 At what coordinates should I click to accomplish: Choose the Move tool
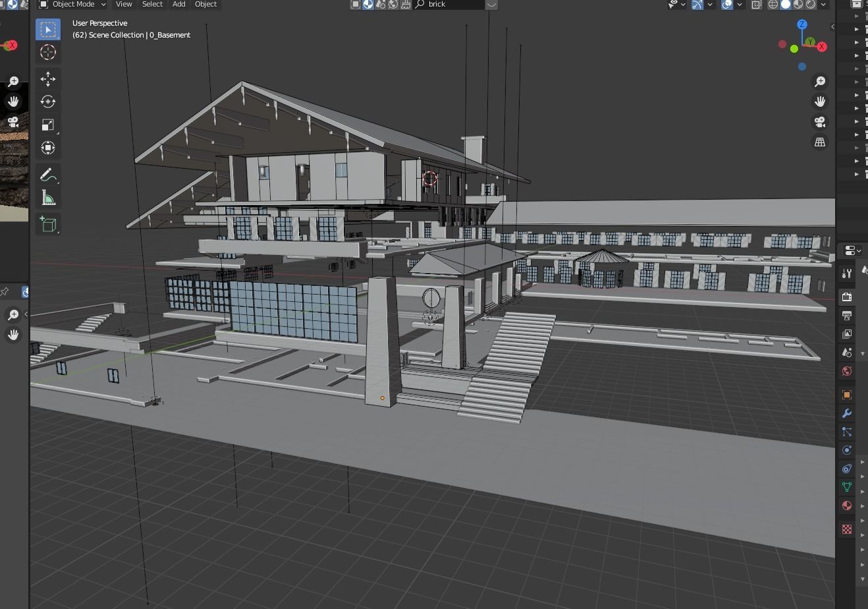(x=48, y=79)
